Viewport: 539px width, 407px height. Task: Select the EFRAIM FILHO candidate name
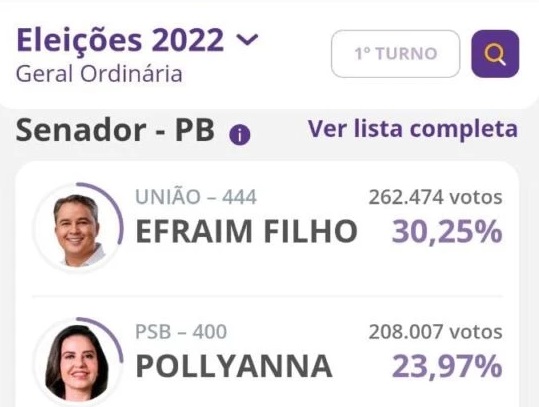tap(246, 231)
